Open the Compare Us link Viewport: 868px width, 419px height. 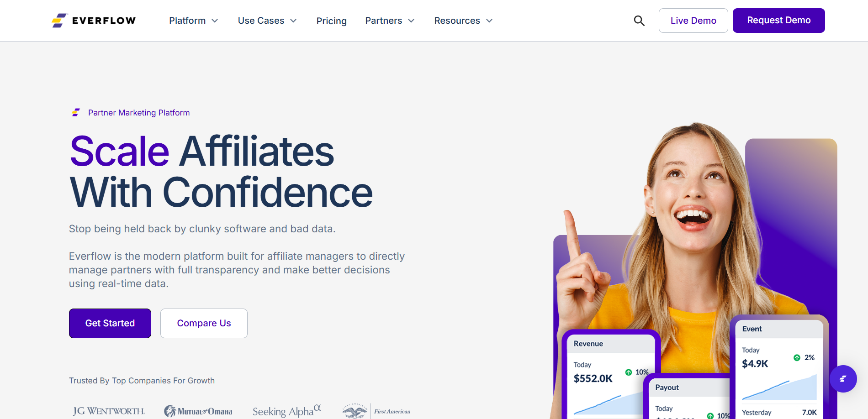point(204,323)
